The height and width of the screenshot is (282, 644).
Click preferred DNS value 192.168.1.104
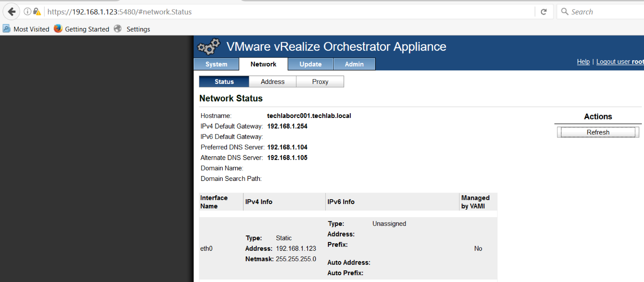tap(287, 147)
